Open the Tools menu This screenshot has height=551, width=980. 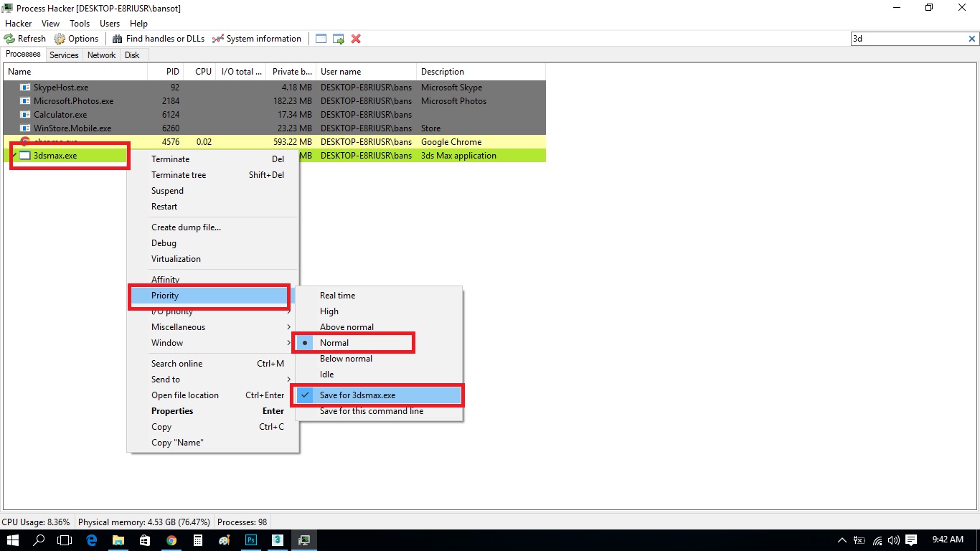(x=80, y=24)
